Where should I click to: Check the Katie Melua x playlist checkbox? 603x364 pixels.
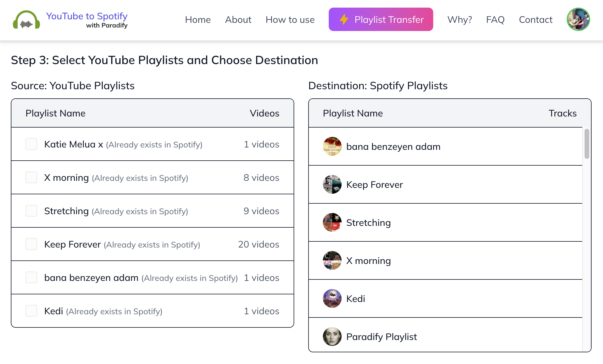pyautogui.click(x=31, y=144)
